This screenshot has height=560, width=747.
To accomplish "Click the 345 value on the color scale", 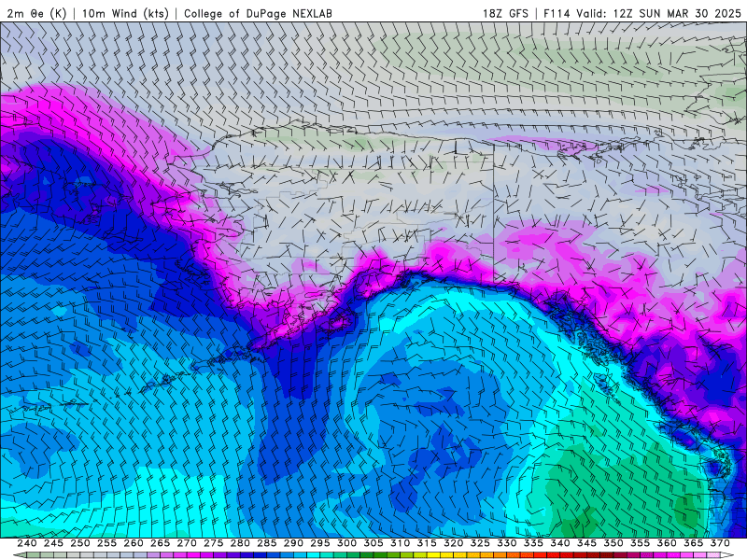I will pyautogui.click(x=587, y=543).
